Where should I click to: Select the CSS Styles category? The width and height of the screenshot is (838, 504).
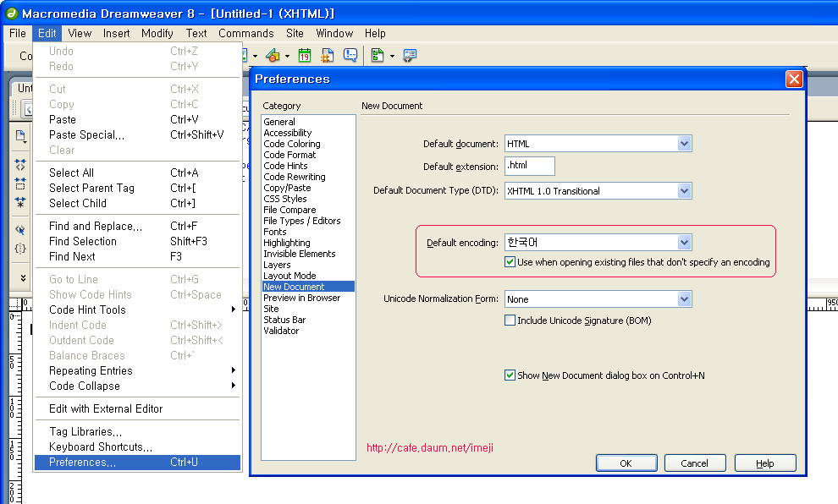coord(285,199)
